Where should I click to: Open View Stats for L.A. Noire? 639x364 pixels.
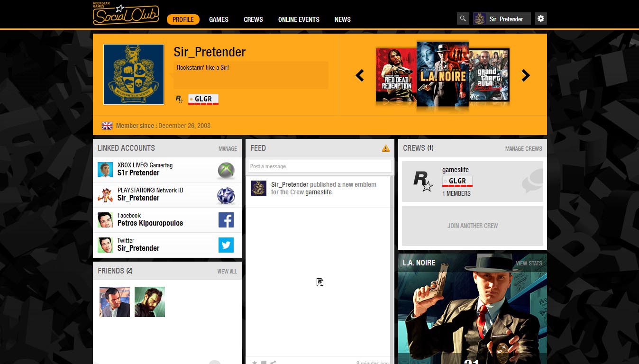pyautogui.click(x=529, y=264)
